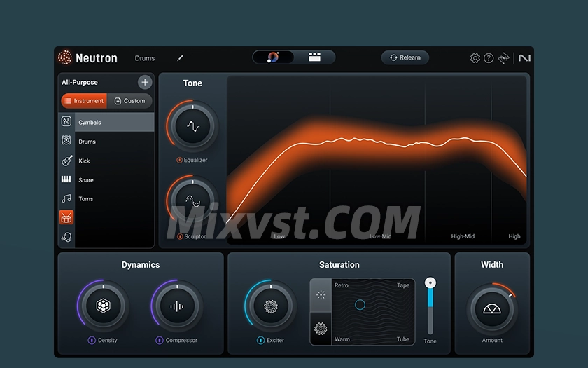Click the crossed-out signal icon
Viewport: 588px width, 368px height.
click(x=503, y=57)
